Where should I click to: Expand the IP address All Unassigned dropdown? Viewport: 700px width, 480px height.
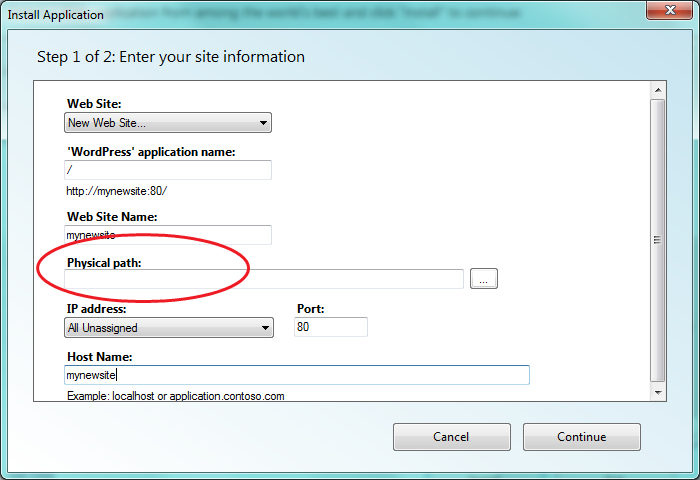169,328
